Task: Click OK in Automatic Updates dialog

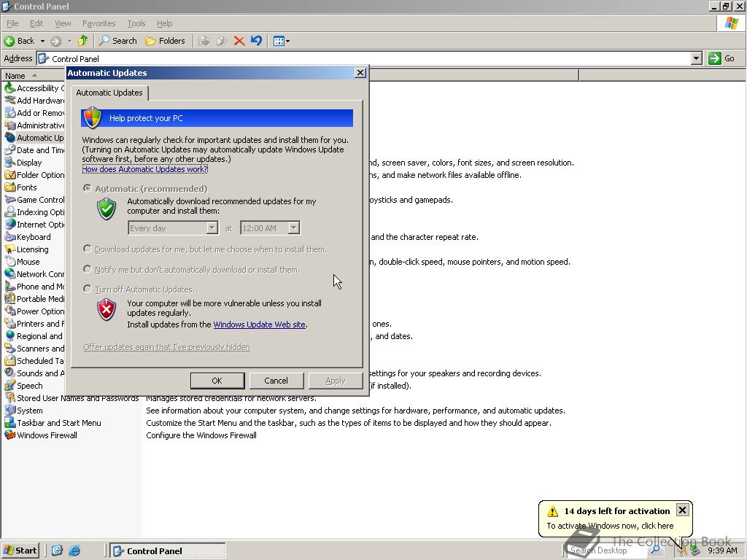Action: click(217, 381)
